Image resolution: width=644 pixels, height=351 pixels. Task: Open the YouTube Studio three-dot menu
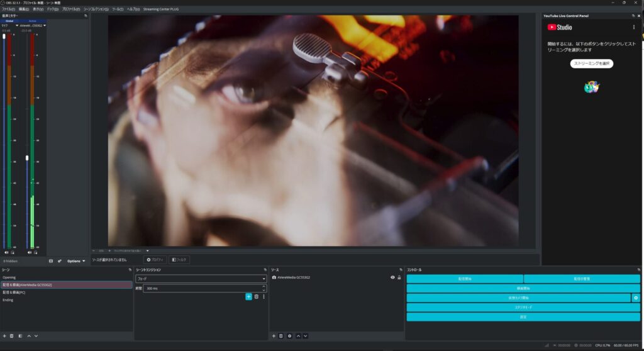click(x=633, y=27)
